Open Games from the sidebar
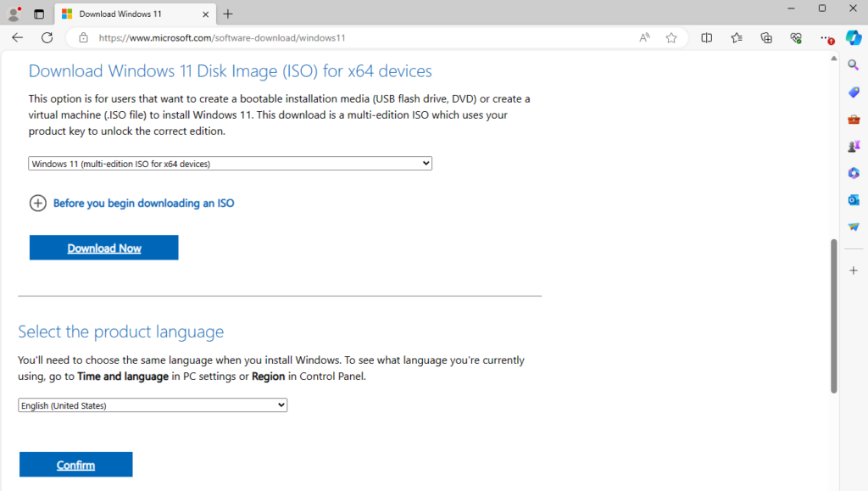 click(854, 146)
